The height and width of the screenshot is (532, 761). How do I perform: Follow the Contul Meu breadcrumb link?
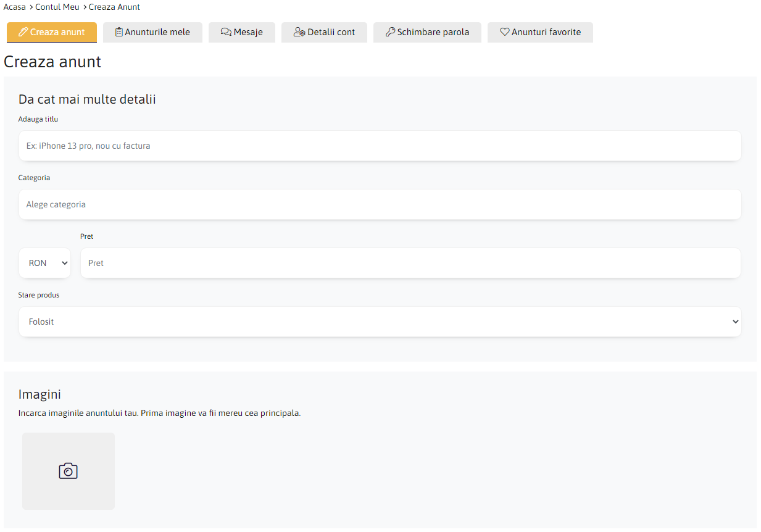[x=57, y=7]
